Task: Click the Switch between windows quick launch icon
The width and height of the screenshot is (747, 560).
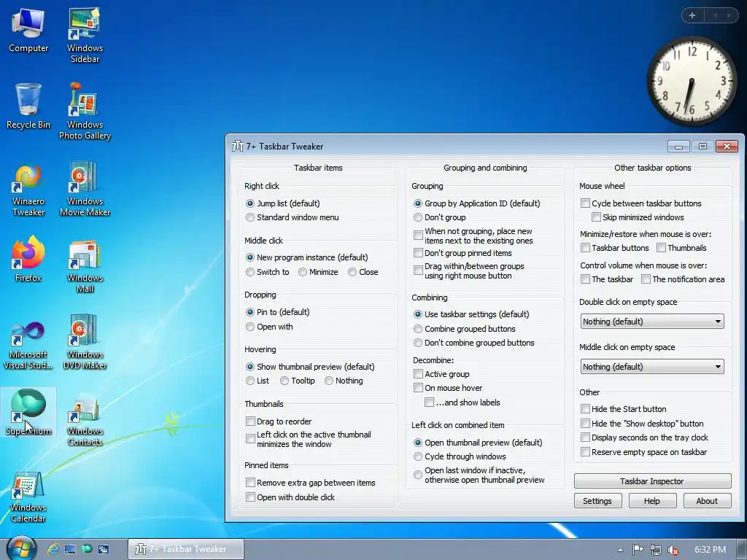Action: 104,549
